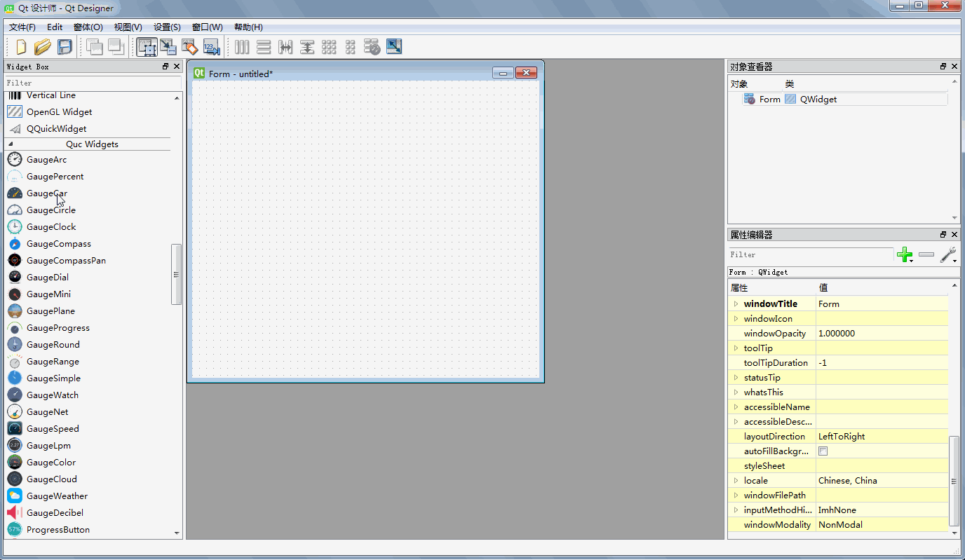Click the 对象 column header

[739, 84]
